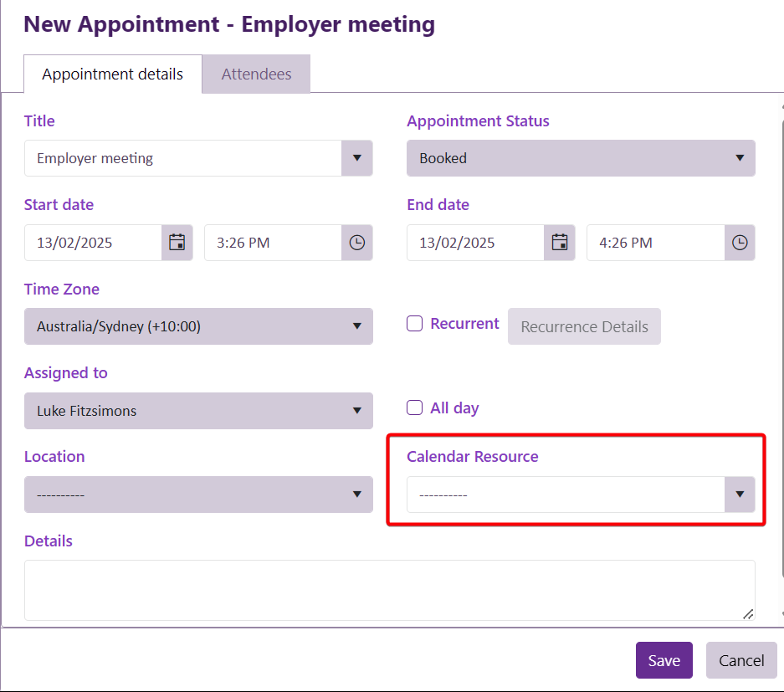Save the new appointment
Screen dimensions: 784x692
664,660
